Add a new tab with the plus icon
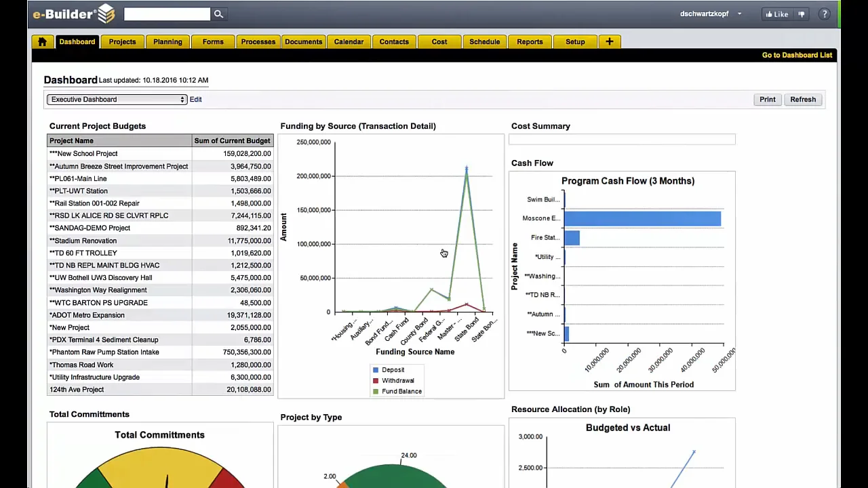Viewport: 868px width, 488px height. click(x=609, y=42)
